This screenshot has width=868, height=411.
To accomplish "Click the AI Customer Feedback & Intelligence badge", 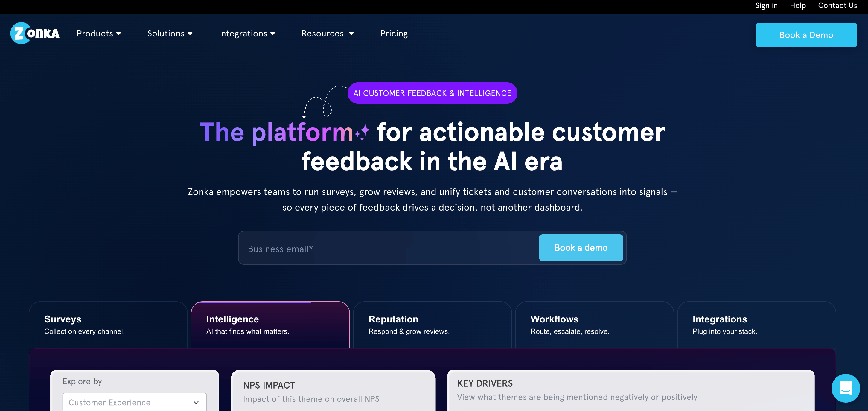I will tap(432, 93).
